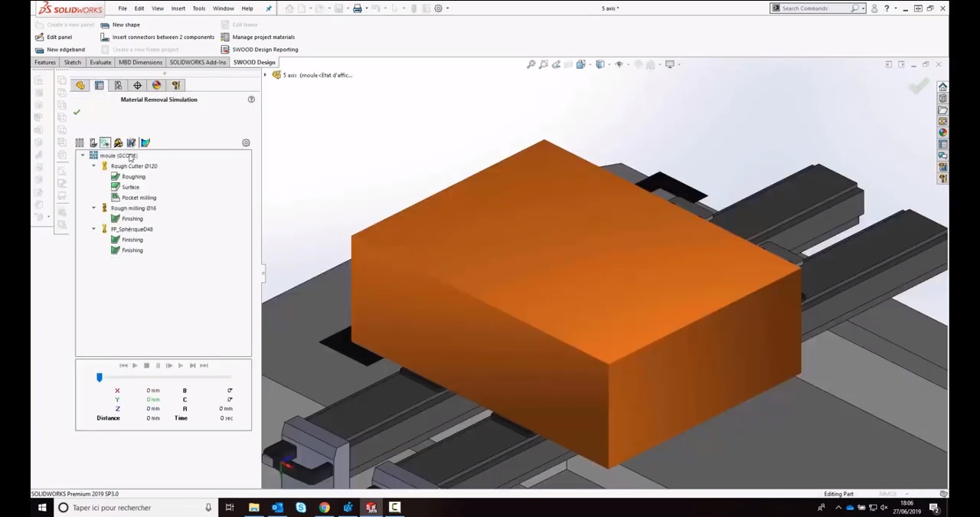
Task: Toggle the three-bars view icon in simulation toolbar
Action: (x=80, y=143)
